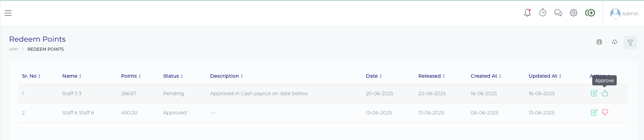Screen dimensions: 644x140
Task: Click the cloud download export icon
Action: 615,42
